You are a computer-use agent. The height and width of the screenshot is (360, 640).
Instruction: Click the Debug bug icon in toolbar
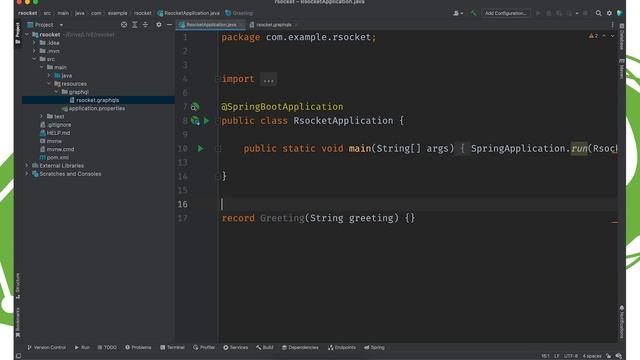tap(549, 13)
